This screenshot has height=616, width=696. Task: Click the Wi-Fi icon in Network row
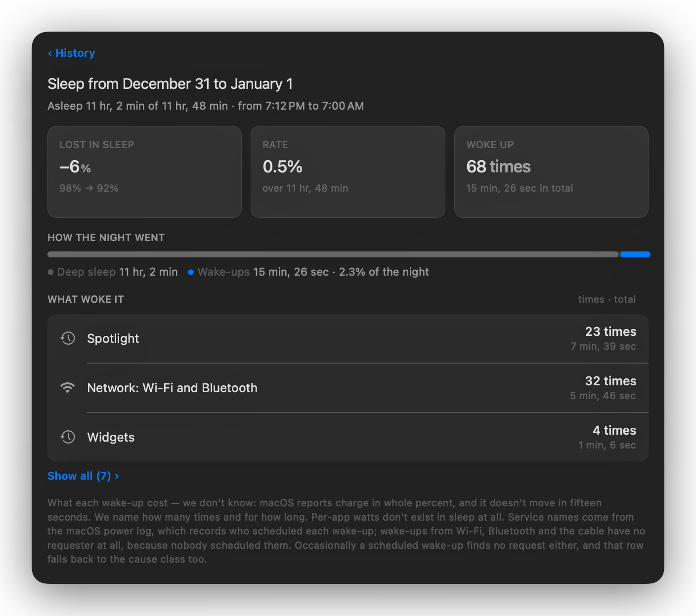pos(68,388)
